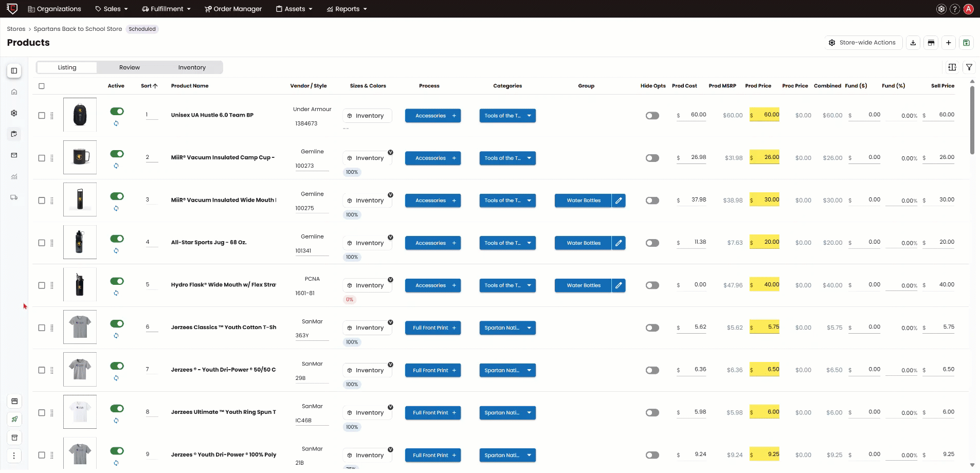This screenshot has height=473, width=980.
Task: Click the print icon in the header
Action: pyautogui.click(x=931, y=43)
